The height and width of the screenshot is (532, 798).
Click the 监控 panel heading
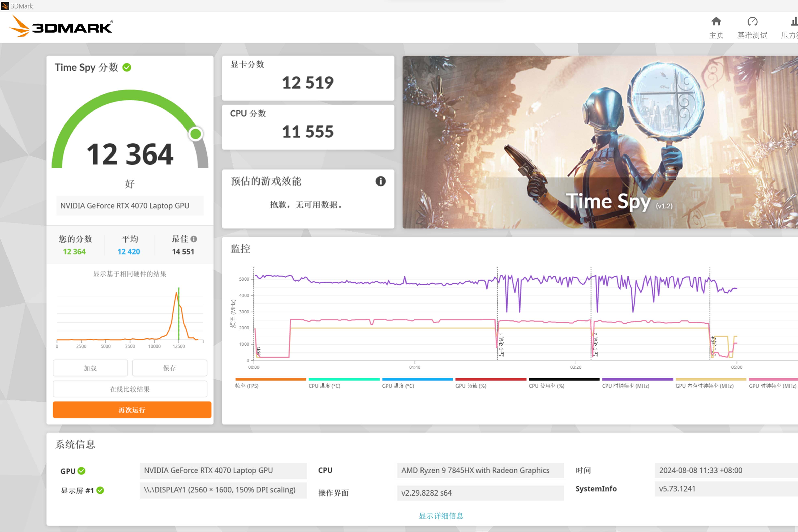point(240,249)
